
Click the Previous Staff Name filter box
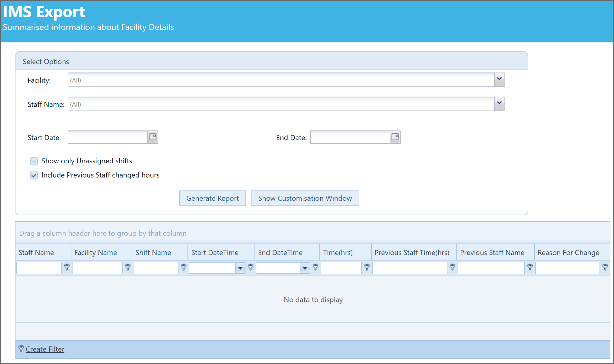pyautogui.click(x=491, y=268)
